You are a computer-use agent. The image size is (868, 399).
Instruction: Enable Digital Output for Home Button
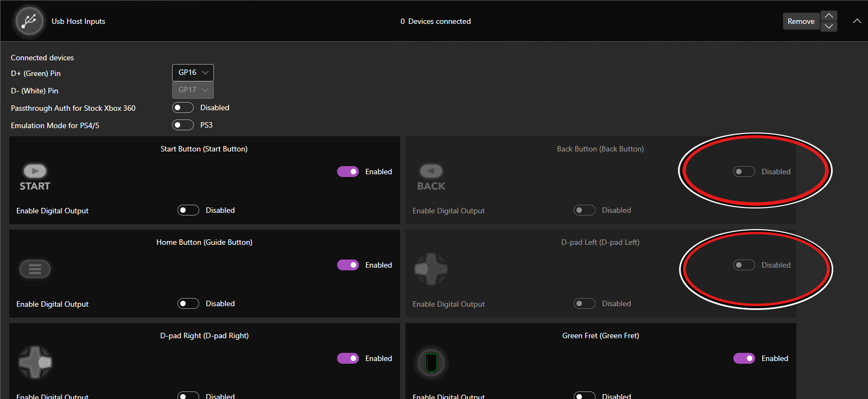coord(188,303)
